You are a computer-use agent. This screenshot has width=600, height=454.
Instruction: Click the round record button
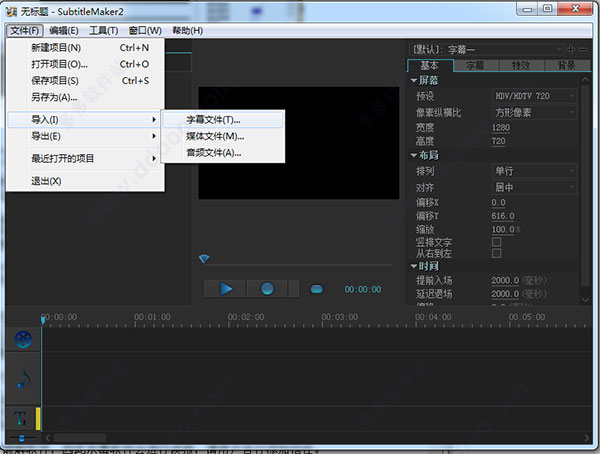(x=267, y=289)
